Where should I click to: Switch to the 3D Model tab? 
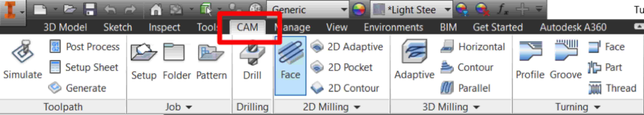coord(65,27)
